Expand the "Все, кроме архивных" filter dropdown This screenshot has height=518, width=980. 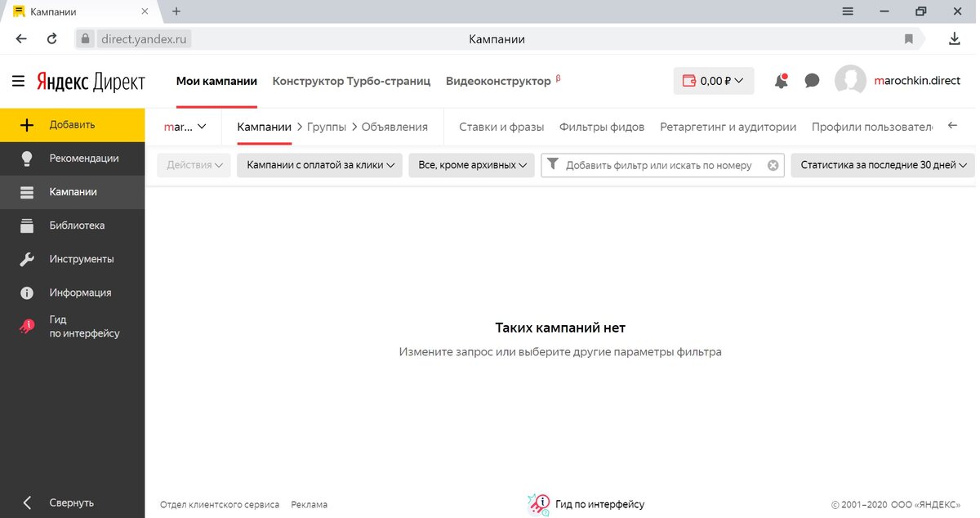pyautogui.click(x=471, y=164)
